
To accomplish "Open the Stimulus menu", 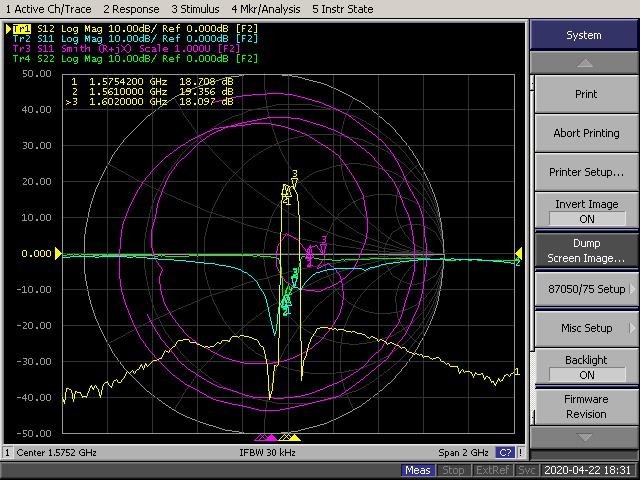I will point(195,9).
